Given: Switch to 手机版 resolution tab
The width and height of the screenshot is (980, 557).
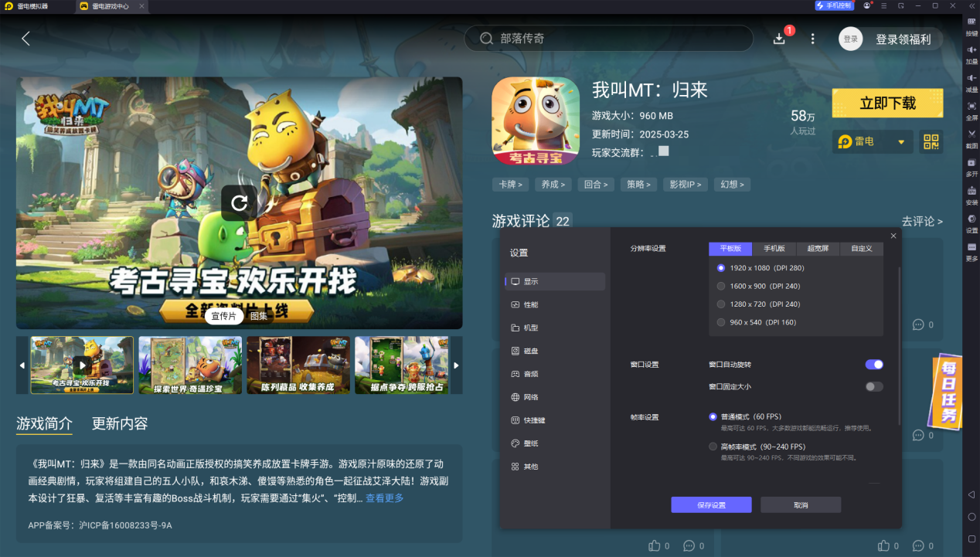Looking at the screenshot, I should coord(774,249).
